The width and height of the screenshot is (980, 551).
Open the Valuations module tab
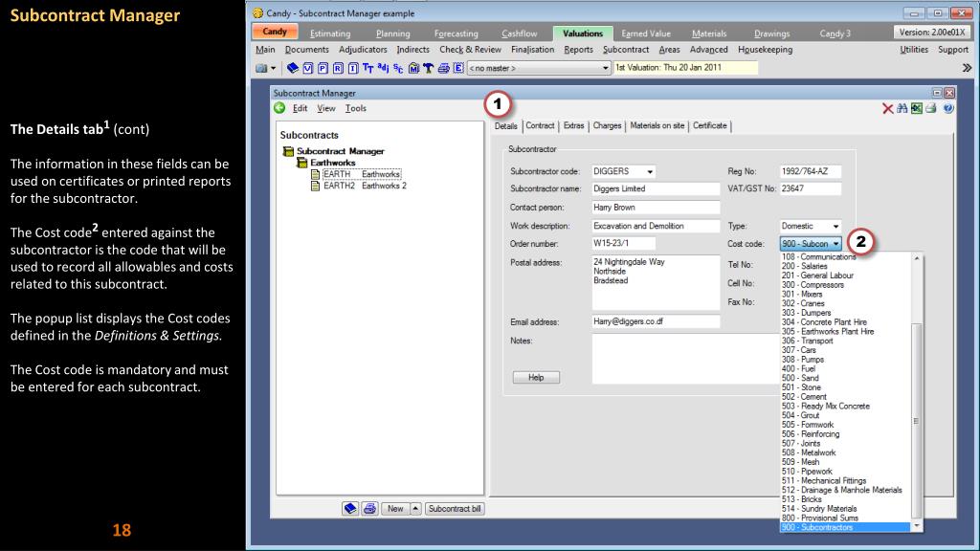point(583,33)
